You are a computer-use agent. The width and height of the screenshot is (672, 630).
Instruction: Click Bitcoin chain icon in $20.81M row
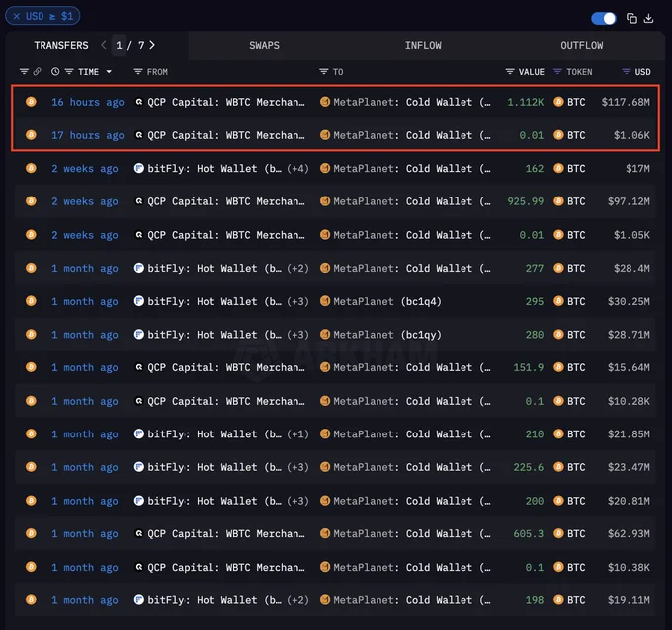(x=31, y=501)
